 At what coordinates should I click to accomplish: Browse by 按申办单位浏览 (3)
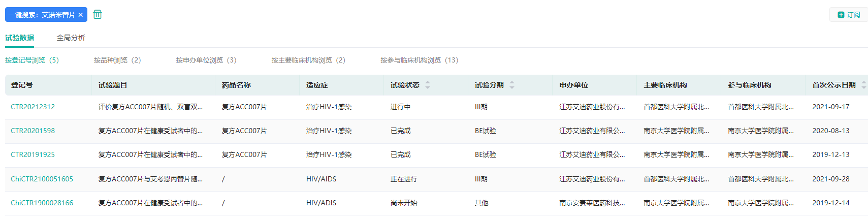click(x=206, y=60)
